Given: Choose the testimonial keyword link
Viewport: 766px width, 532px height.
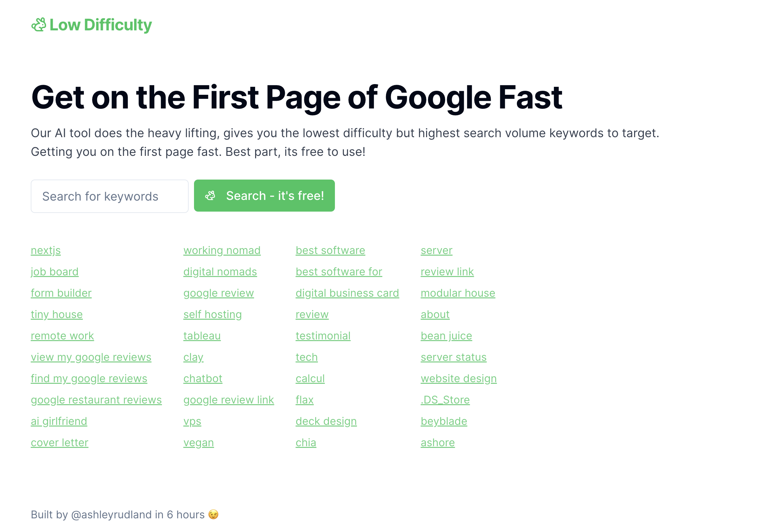Looking at the screenshot, I should (x=323, y=336).
